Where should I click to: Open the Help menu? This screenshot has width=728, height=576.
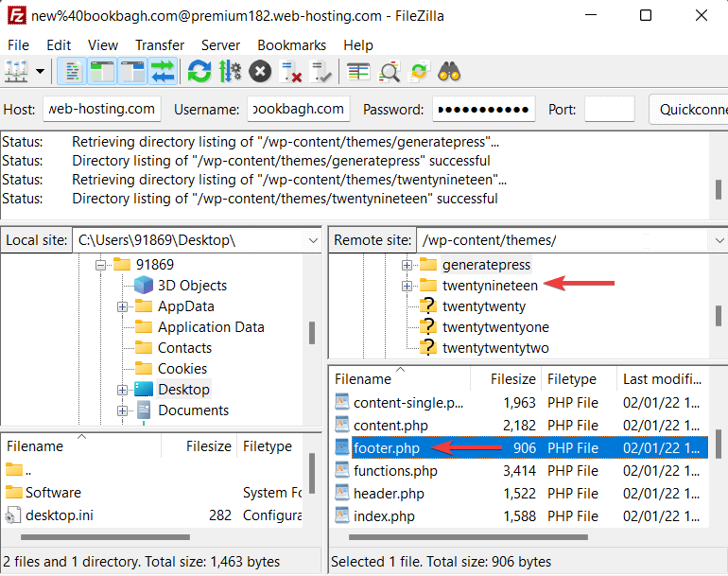pos(358,45)
